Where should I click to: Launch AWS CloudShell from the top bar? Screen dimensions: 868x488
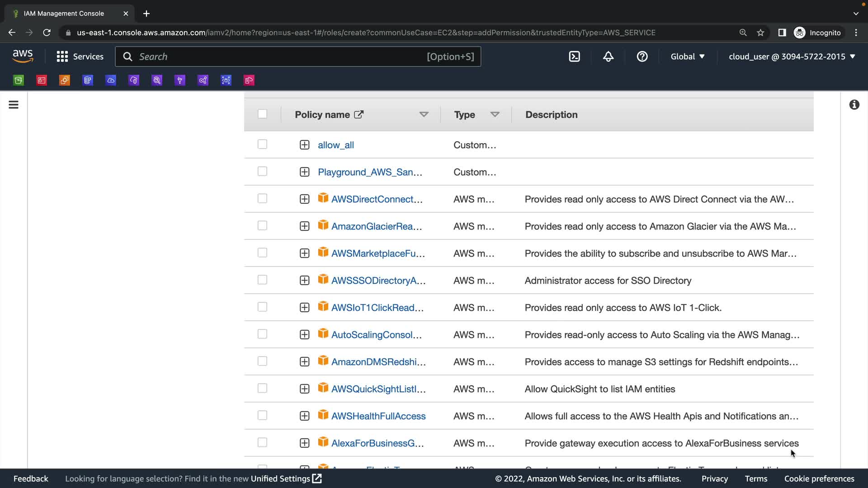click(574, 56)
